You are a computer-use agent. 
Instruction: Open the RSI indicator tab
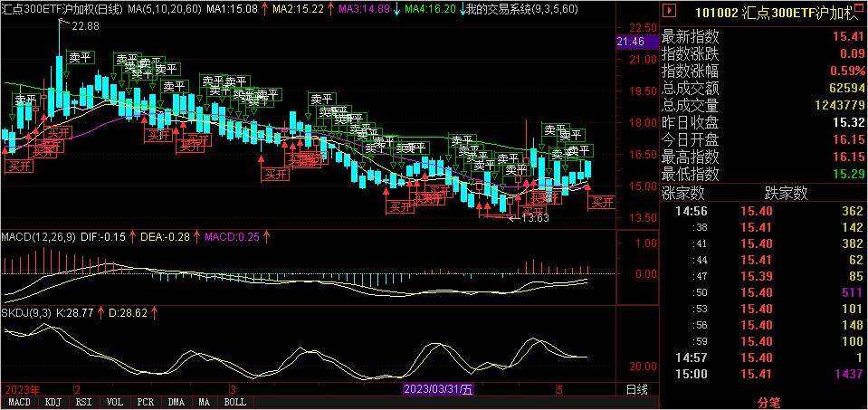(82, 401)
